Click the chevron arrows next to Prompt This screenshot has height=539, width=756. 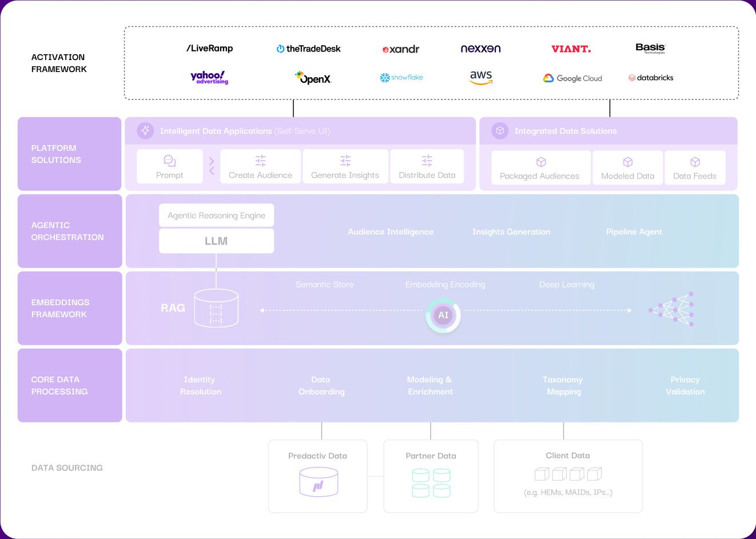212,166
